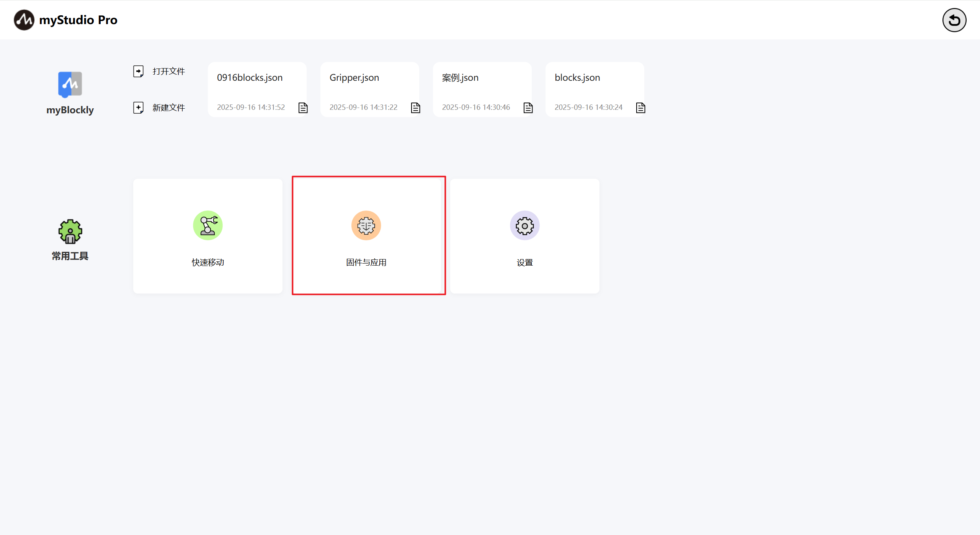Open the myBlockly application icon
Viewport: 980px width, 535px height.
(x=70, y=85)
